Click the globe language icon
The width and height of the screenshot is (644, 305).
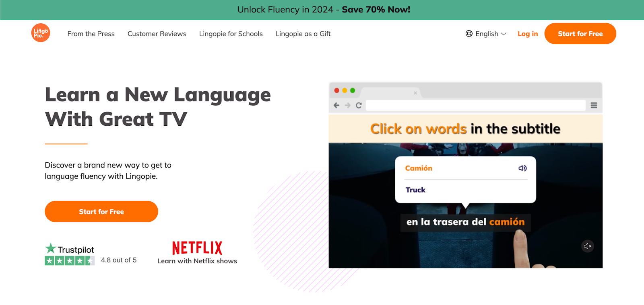tap(469, 34)
